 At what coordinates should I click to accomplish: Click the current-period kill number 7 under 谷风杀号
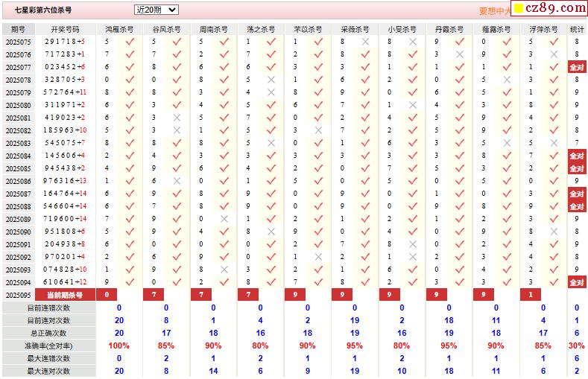[154, 295]
